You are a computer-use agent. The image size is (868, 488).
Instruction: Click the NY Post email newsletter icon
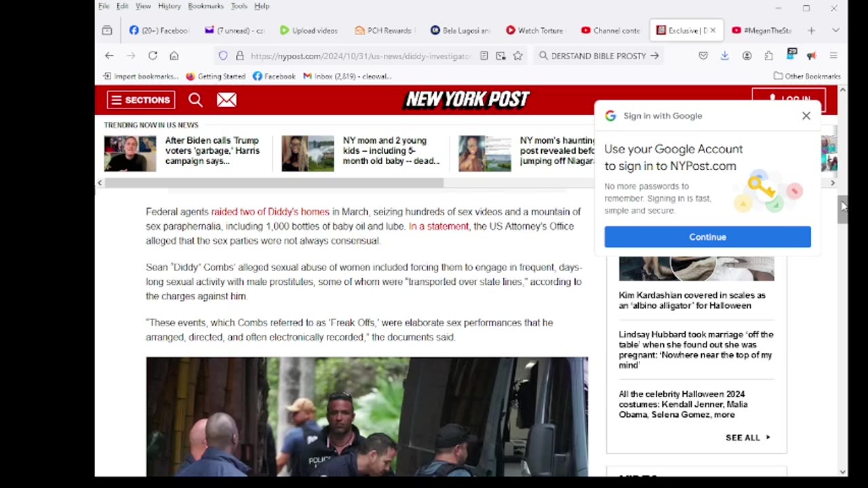point(226,100)
